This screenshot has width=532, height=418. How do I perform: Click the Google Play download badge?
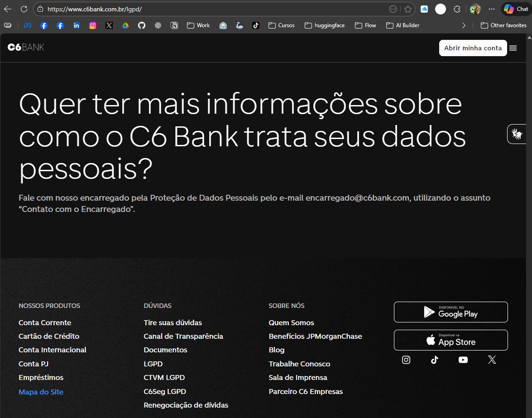coord(451,312)
